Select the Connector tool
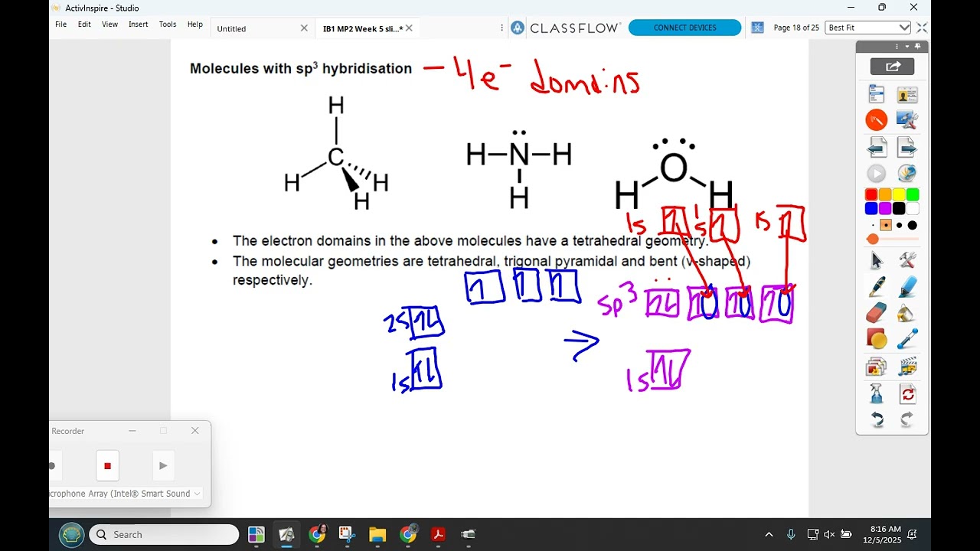 pyautogui.click(x=907, y=339)
